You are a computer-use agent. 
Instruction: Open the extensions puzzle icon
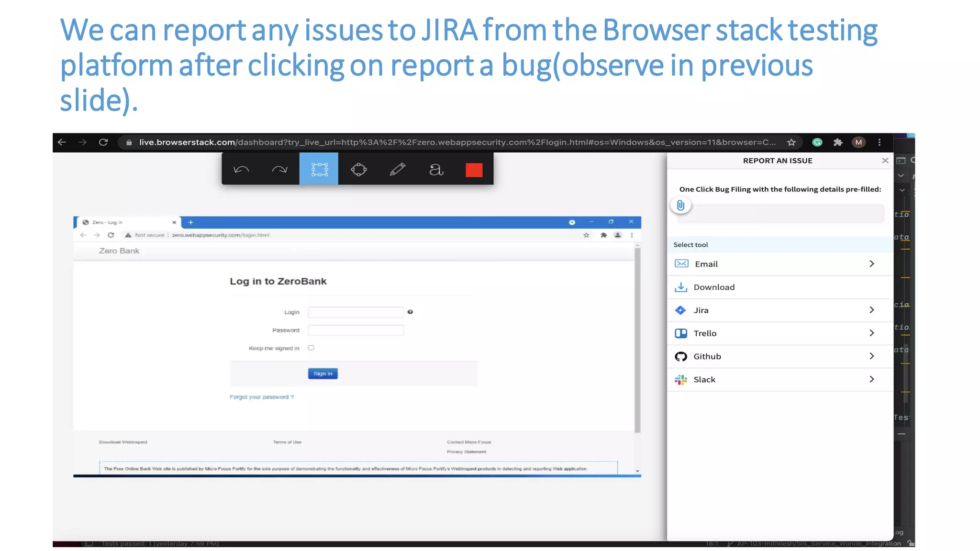pos(838,142)
